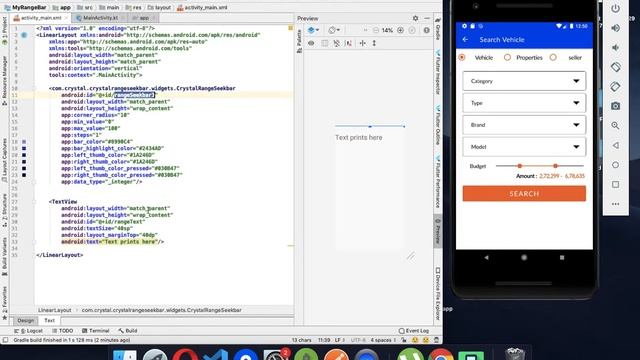Switch to the activity_main.xml editor tab
640x360 pixels.
(41, 18)
